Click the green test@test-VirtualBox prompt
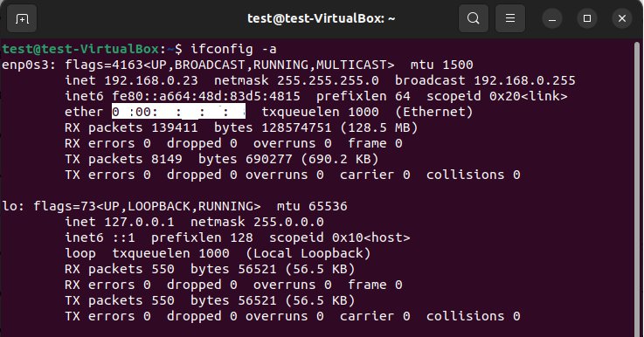Image resolution: width=644 pixels, height=337 pixels. 80,49
